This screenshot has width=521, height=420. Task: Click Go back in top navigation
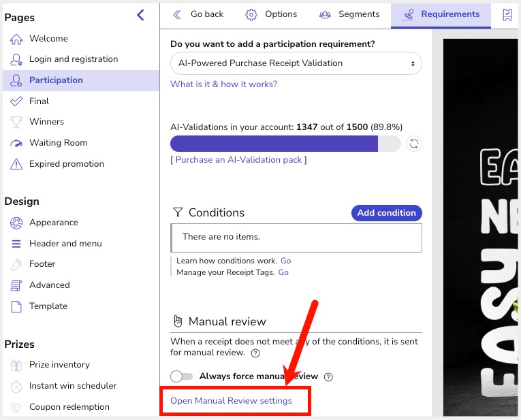point(198,14)
